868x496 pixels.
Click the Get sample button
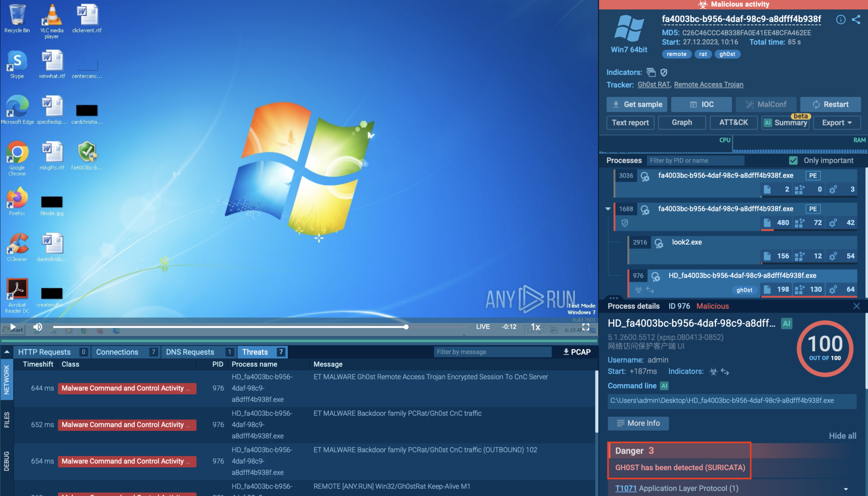pos(637,104)
